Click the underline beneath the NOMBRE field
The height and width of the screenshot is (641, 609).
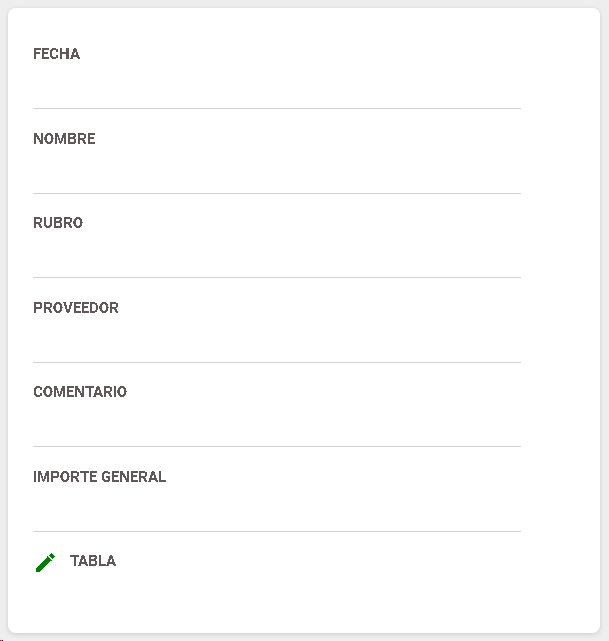pyautogui.click(x=277, y=193)
